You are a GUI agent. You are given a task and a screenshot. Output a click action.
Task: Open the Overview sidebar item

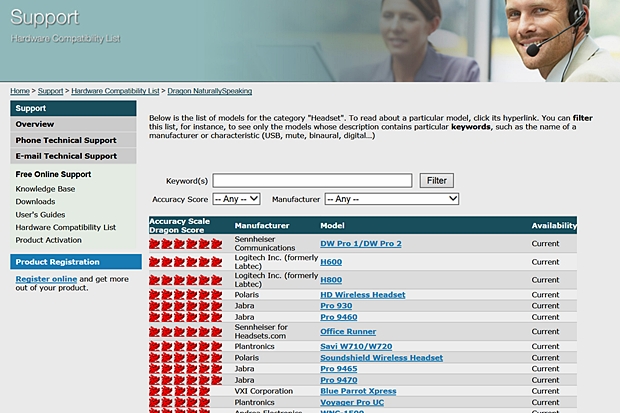(x=73, y=124)
